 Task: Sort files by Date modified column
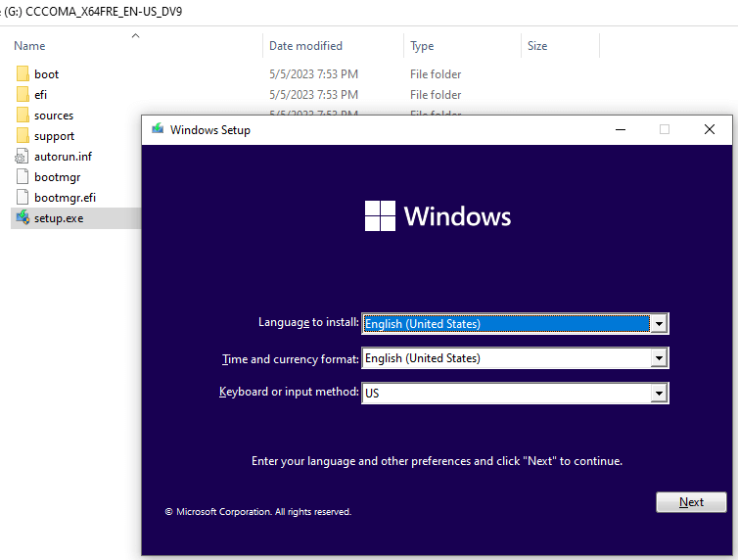point(305,46)
